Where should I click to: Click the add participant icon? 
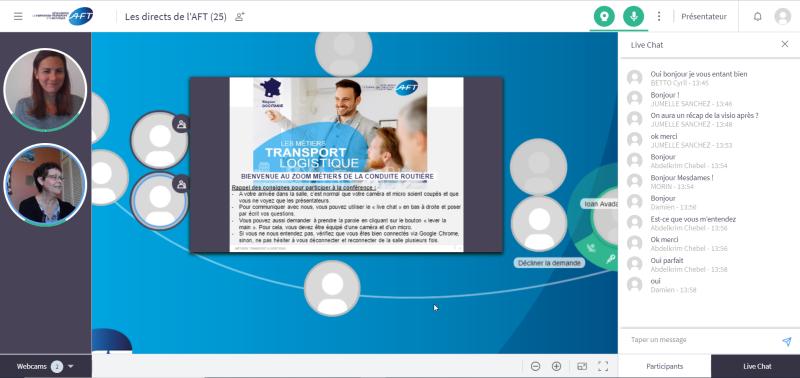point(239,16)
